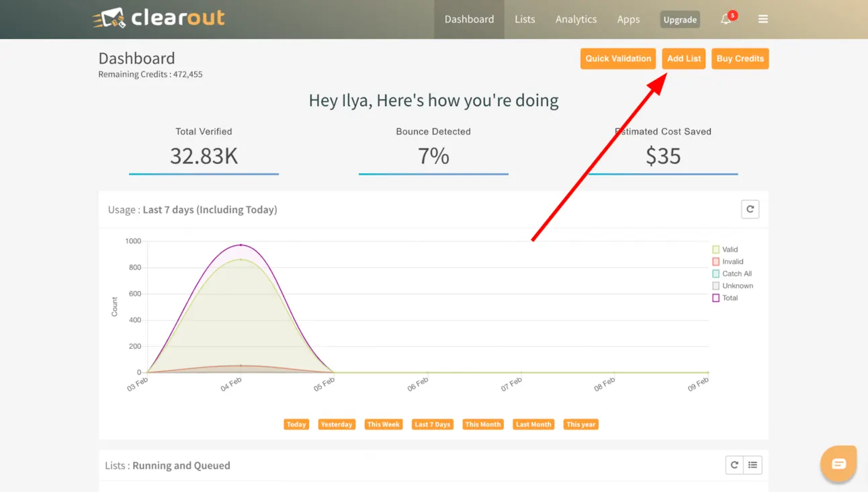
Task: Open the chat support widget
Action: tap(838, 464)
